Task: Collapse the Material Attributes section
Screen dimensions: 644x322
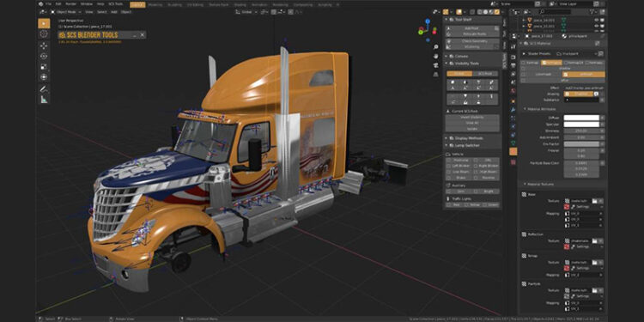Action: (x=525, y=109)
